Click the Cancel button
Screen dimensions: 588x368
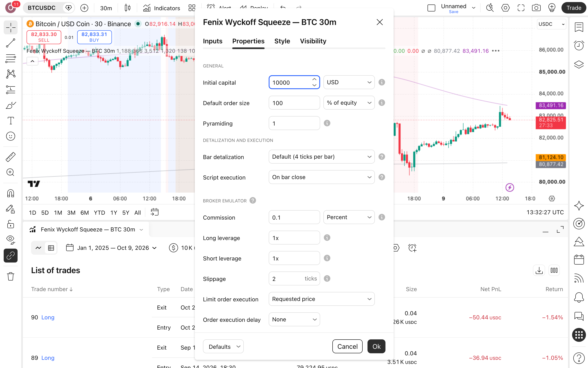click(347, 346)
